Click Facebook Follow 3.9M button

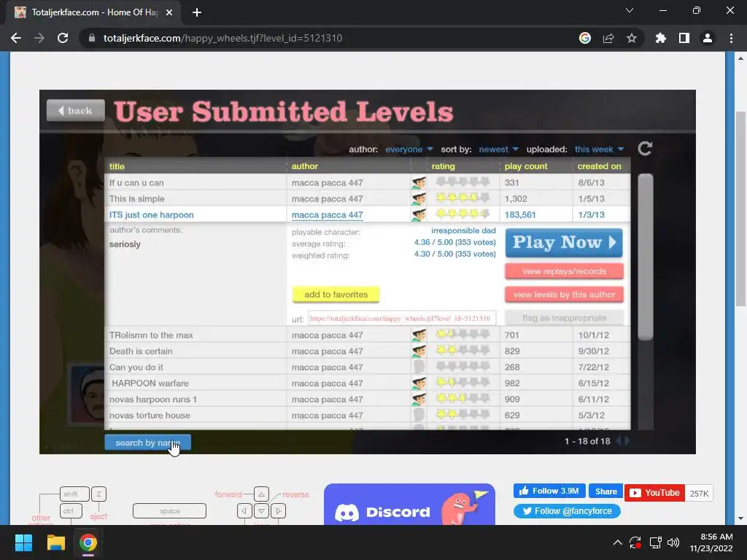(549, 491)
